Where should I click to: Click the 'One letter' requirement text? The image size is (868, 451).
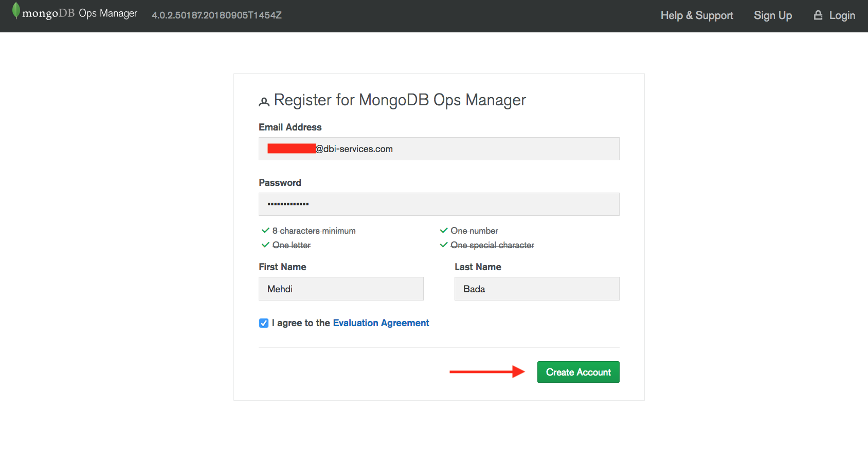(x=292, y=246)
